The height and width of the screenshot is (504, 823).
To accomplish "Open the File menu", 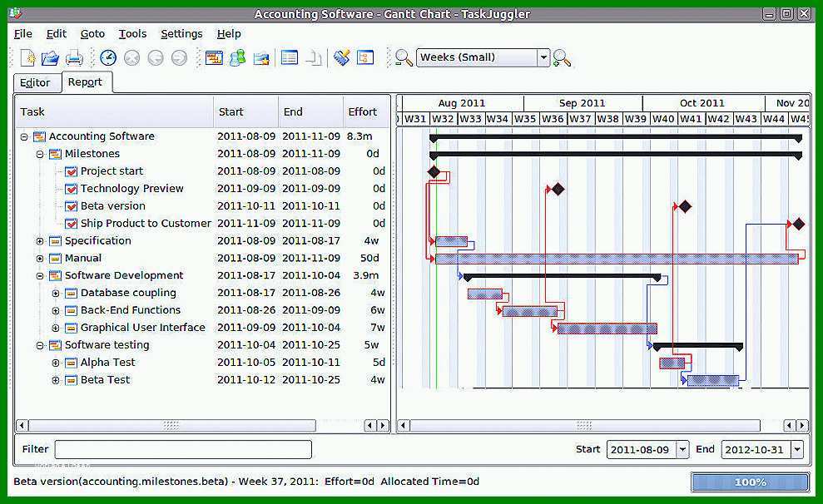I will coord(22,33).
